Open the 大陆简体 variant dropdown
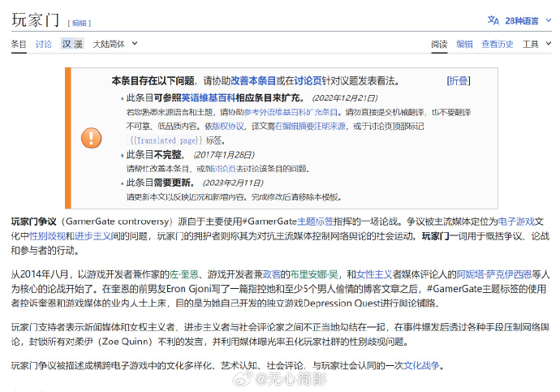The image size is (560, 392). tap(114, 44)
